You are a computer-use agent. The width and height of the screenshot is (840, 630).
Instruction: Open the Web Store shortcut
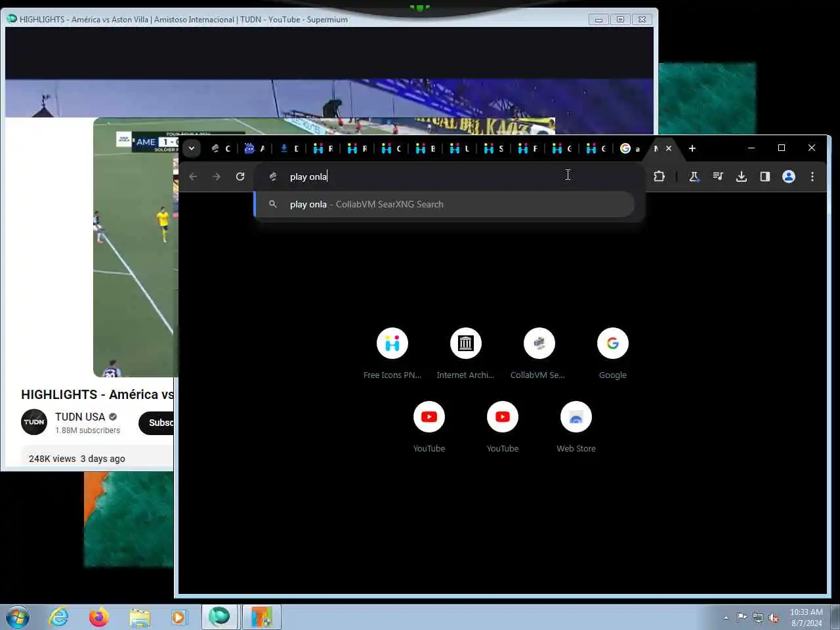[x=576, y=427]
